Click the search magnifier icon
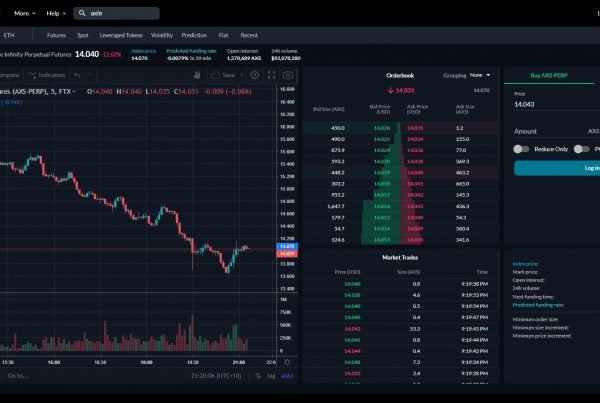The image size is (600, 403). tap(82, 13)
